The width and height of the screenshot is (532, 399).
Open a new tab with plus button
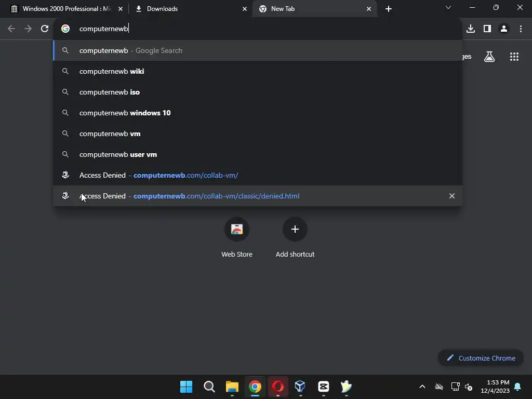click(x=389, y=9)
